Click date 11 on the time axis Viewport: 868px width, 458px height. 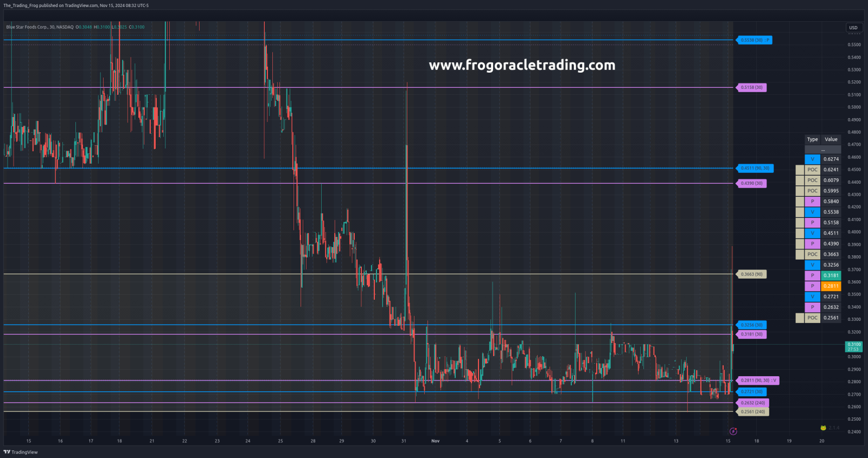[x=623, y=441]
